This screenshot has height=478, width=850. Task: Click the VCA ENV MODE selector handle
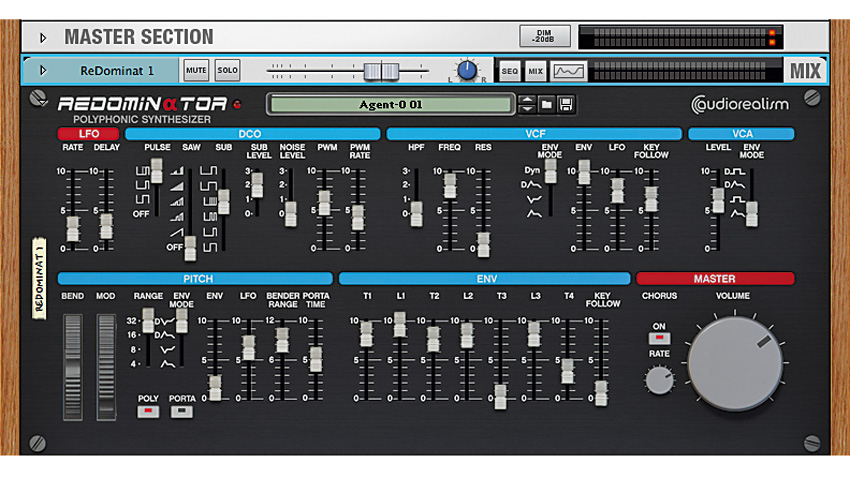tap(752, 214)
